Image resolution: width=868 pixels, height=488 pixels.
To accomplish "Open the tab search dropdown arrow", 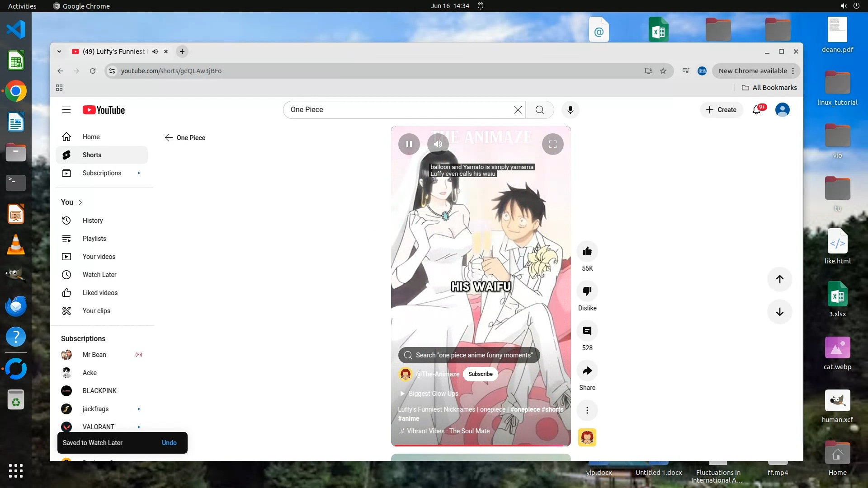I will [x=59, y=52].
